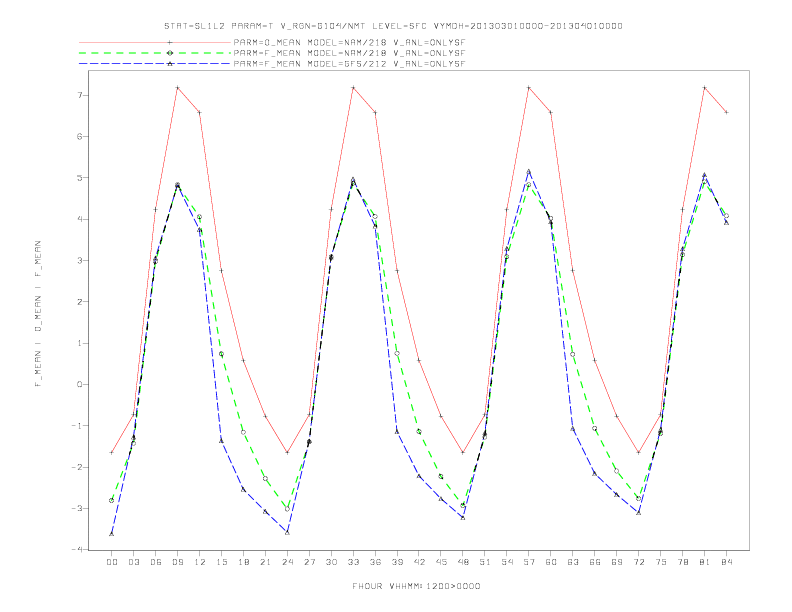Click x-axis tick label 60
792x612 pixels.
[551, 562]
